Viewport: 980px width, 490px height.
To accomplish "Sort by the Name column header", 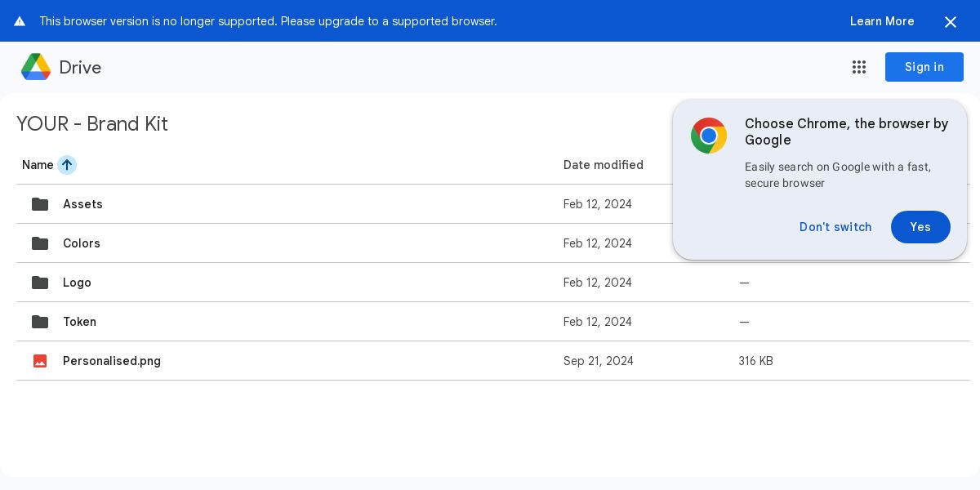I will coord(38,165).
